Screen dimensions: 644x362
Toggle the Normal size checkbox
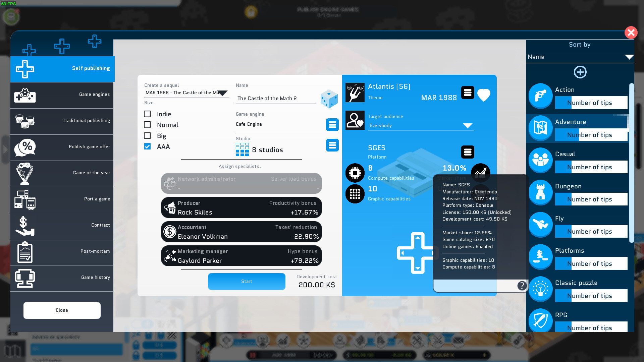[x=147, y=124]
